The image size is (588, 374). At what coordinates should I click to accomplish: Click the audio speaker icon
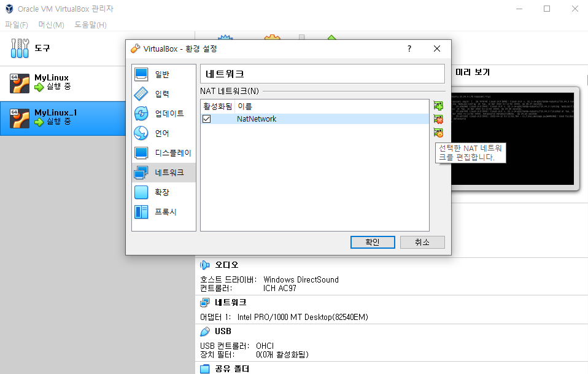[x=205, y=265]
